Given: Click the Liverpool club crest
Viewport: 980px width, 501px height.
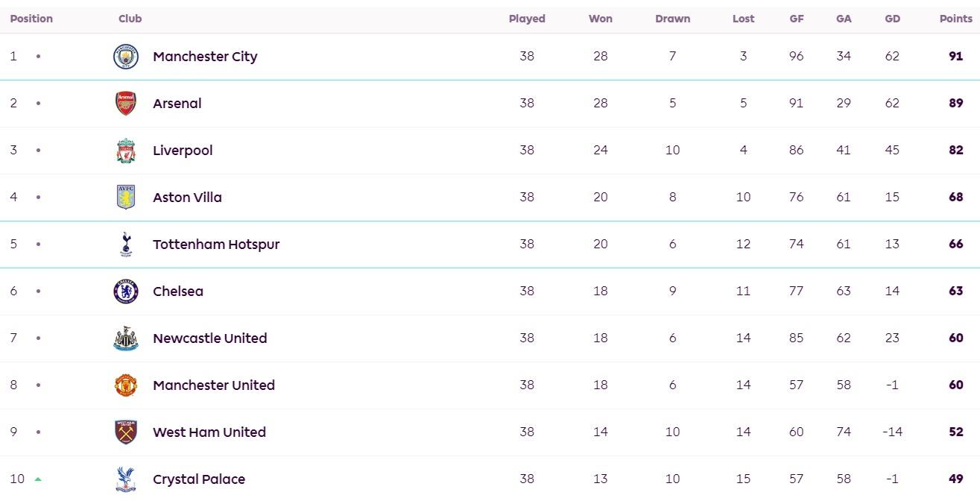Looking at the screenshot, I should (x=126, y=151).
